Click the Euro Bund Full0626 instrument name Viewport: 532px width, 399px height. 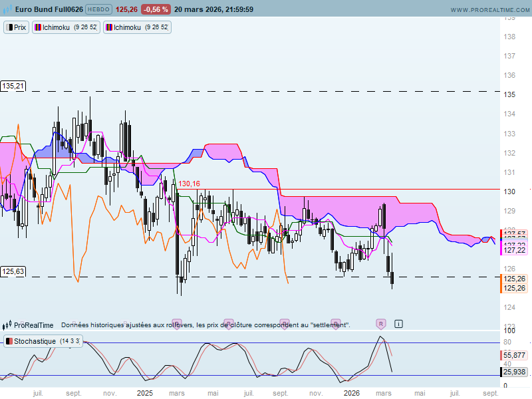pyautogui.click(x=50, y=9)
